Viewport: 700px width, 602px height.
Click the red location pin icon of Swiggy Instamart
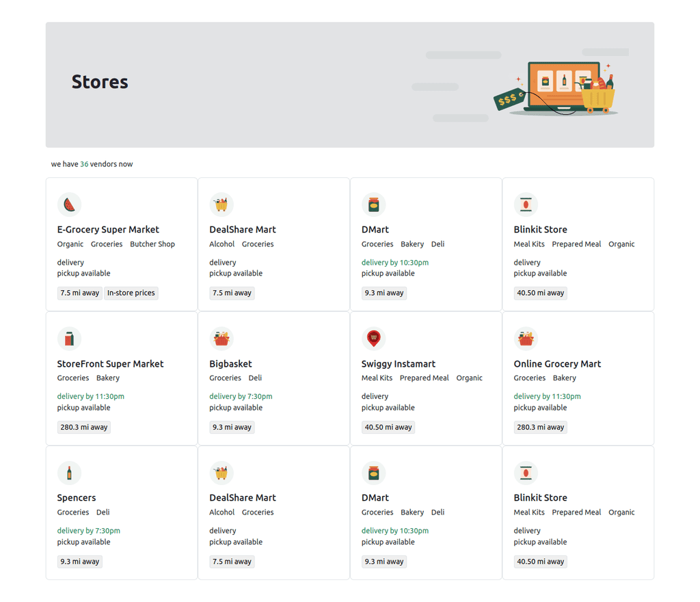(374, 339)
